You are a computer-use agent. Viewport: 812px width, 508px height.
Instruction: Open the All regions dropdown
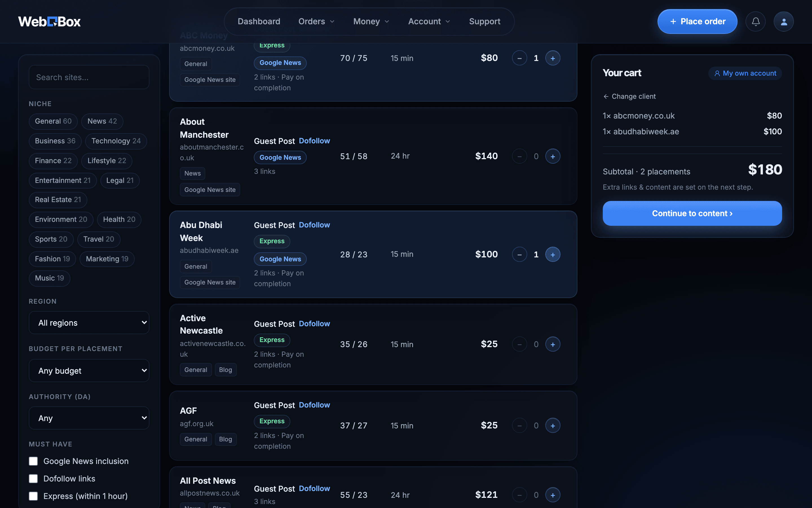pos(89,323)
